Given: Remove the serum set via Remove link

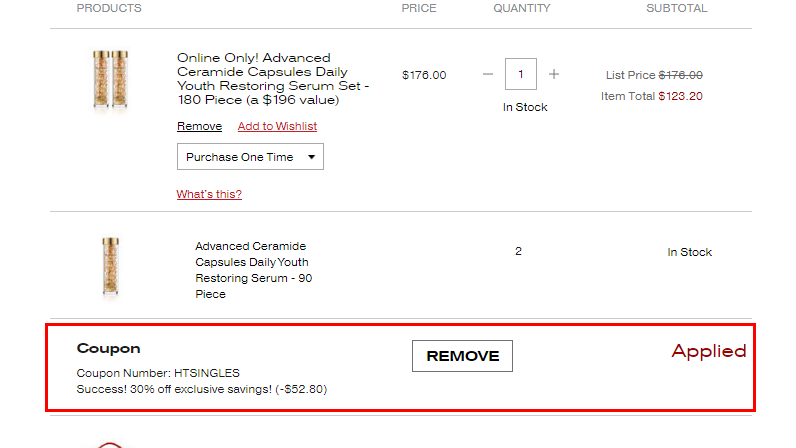Looking at the screenshot, I should (199, 126).
